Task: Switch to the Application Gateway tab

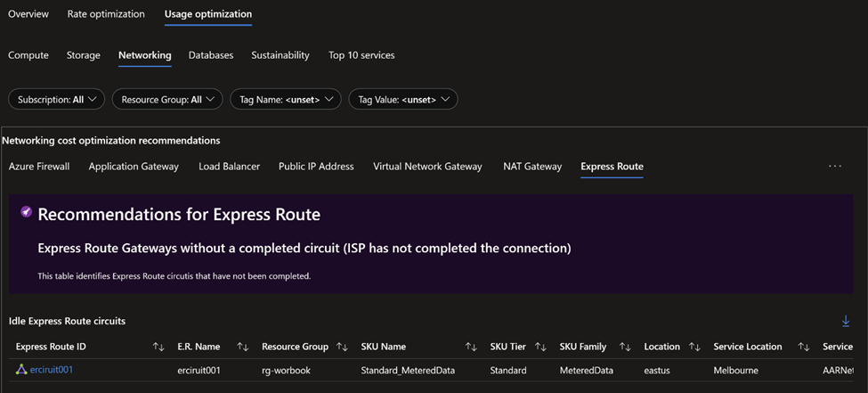Action: point(134,167)
